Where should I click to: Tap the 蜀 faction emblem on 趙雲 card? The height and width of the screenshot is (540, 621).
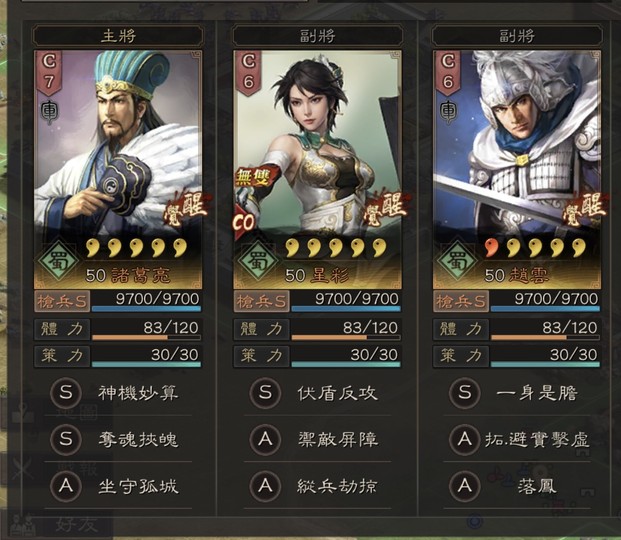tap(457, 260)
